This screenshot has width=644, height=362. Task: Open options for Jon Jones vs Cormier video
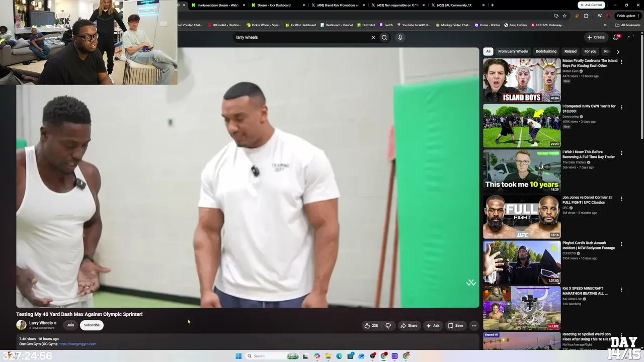point(621,199)
